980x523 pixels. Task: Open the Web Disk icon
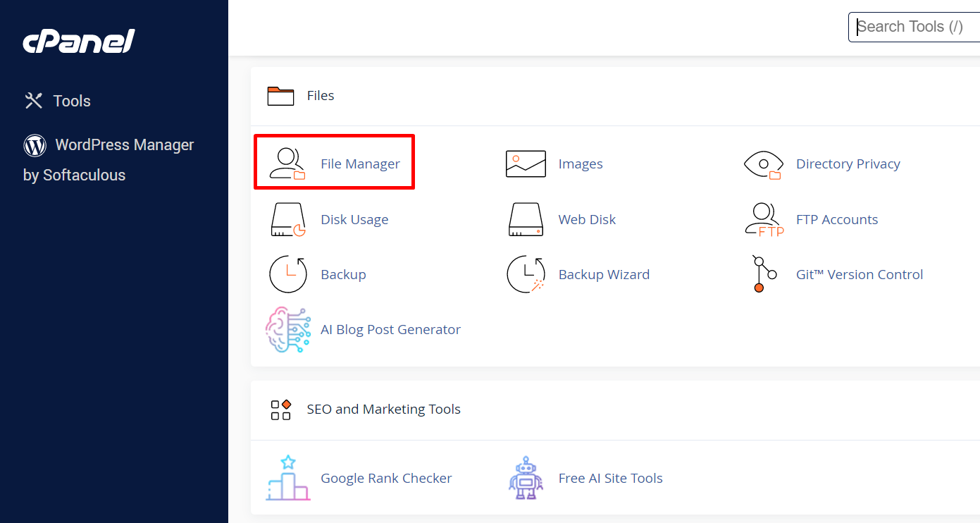pos(526,219)
